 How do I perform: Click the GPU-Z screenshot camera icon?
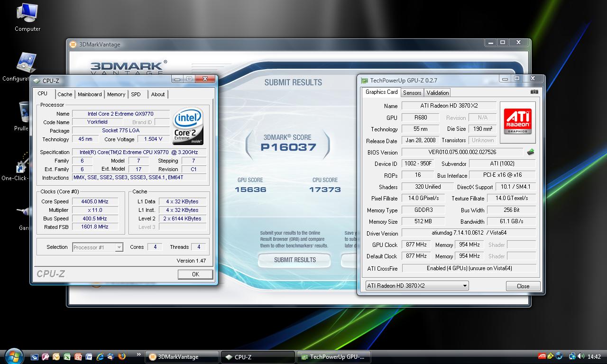534,92
